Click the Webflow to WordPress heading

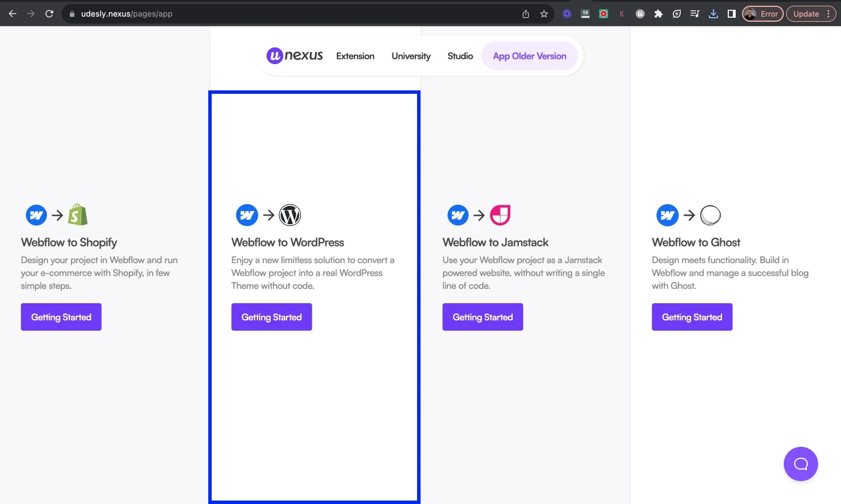(288, 243)
